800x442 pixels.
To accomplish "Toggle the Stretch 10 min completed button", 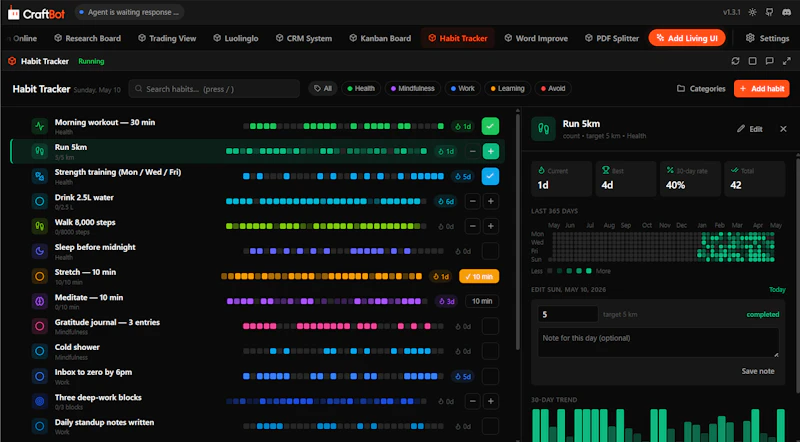I will tap(479, 276).
